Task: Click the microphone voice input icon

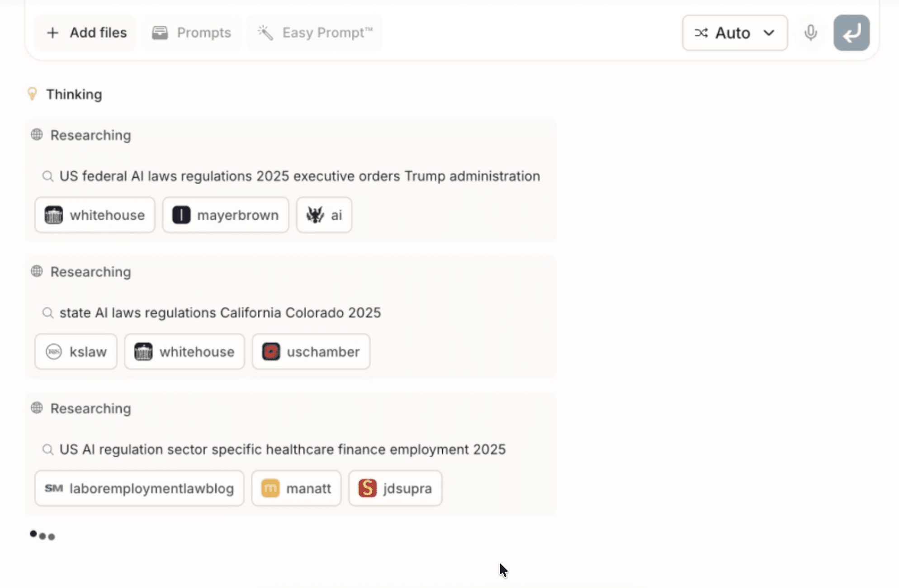Action: 810,33
